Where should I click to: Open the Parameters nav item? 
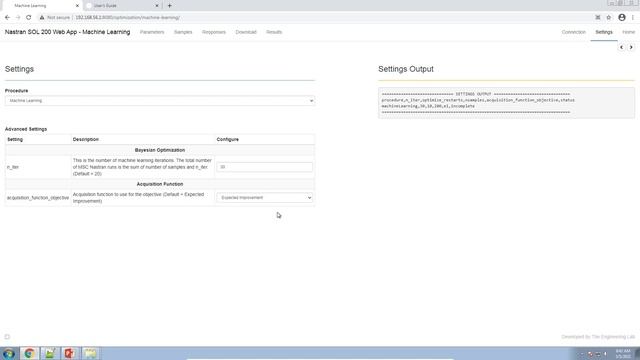coord(152,32)
